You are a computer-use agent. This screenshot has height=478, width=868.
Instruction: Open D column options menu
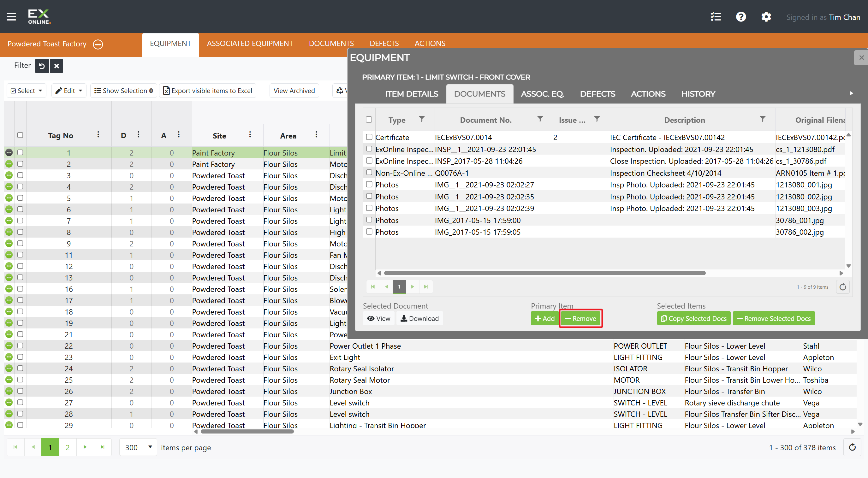click(138, 135)
